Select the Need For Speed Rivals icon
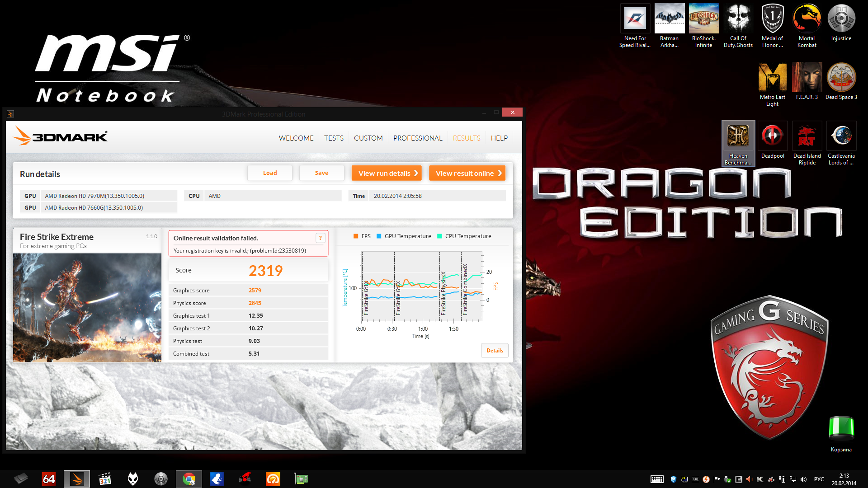Viewport: 868px width, 488px height. [x=635, y=26]
